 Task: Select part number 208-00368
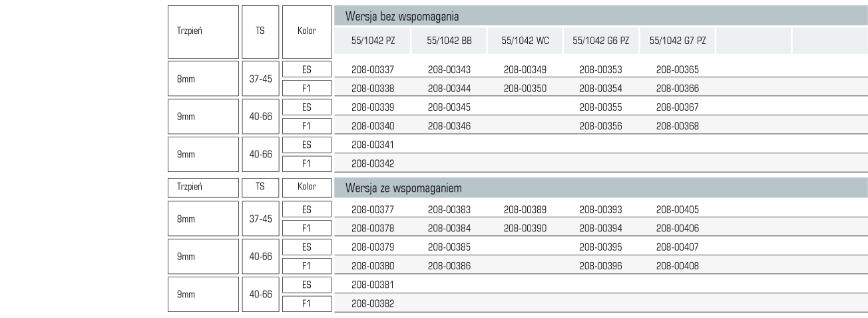[678, 125]
